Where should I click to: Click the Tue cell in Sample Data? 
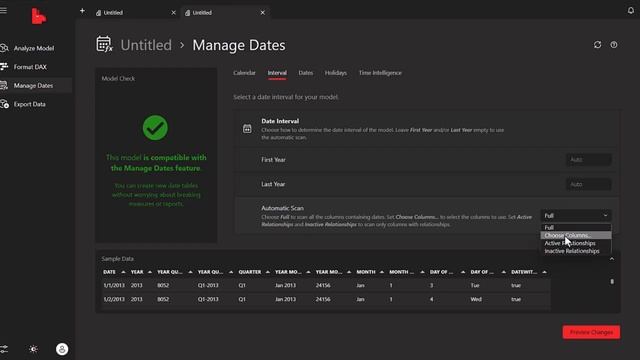click(x=475, y=285)
